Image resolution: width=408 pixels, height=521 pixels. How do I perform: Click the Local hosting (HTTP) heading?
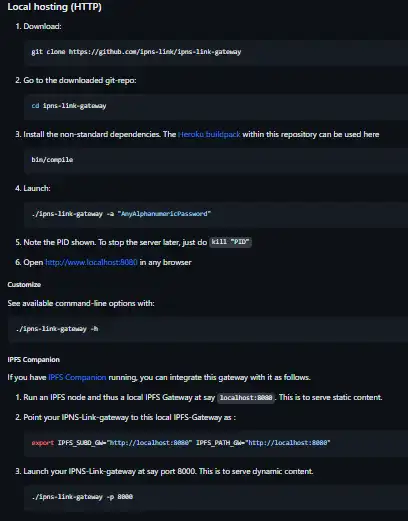coord(54,7)
